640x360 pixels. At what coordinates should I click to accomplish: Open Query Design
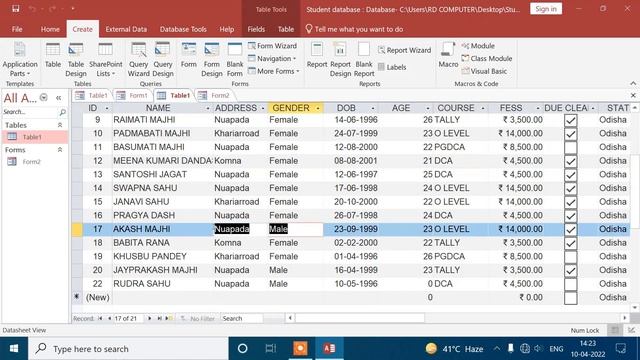(x=162, y=60)
